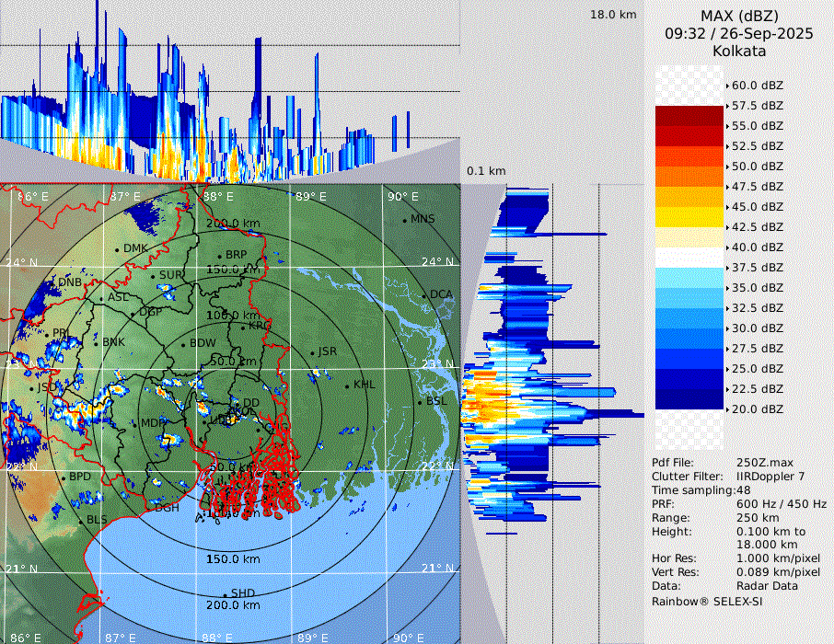The image size is (834, 644).
Task: Click the 18.0 km height label
Action: pos(613,15)
